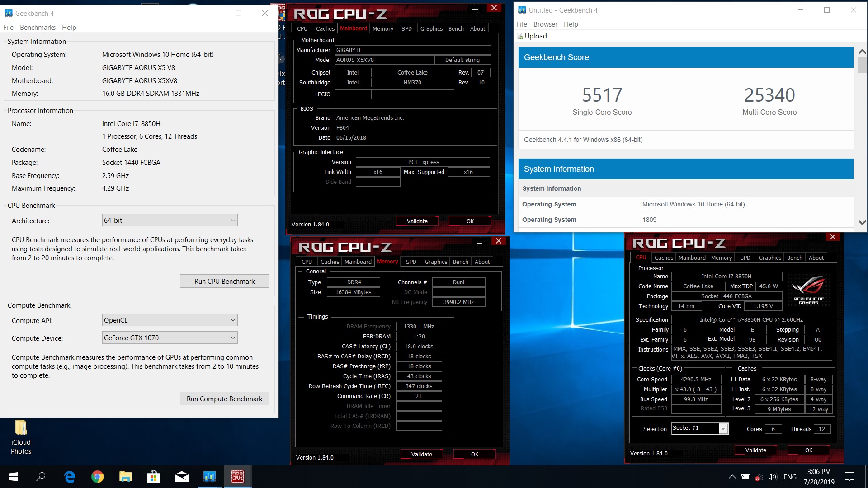Screen dimensions: 868x488
Task: Open Help menu in Geekbench 4 window
Action: 69,28
